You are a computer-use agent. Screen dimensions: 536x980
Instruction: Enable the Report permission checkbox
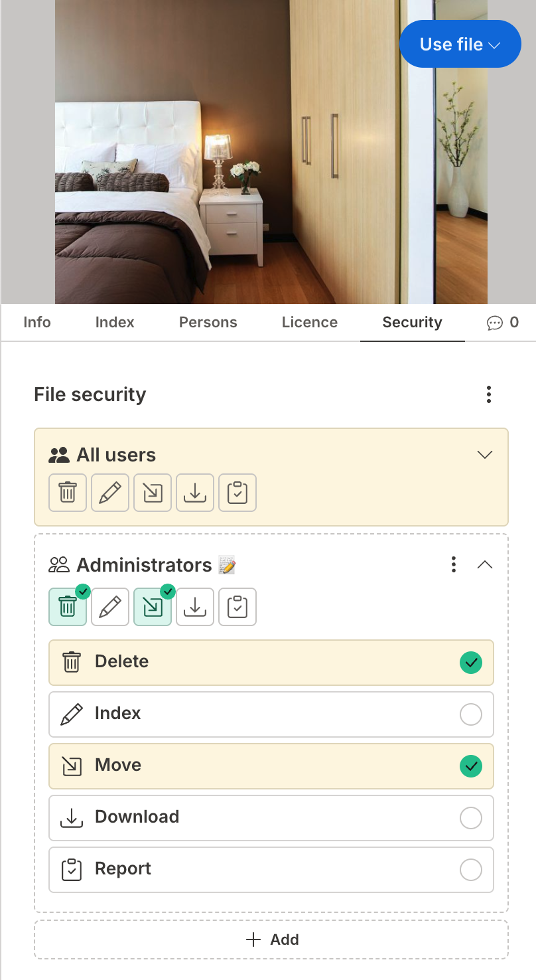471,870
